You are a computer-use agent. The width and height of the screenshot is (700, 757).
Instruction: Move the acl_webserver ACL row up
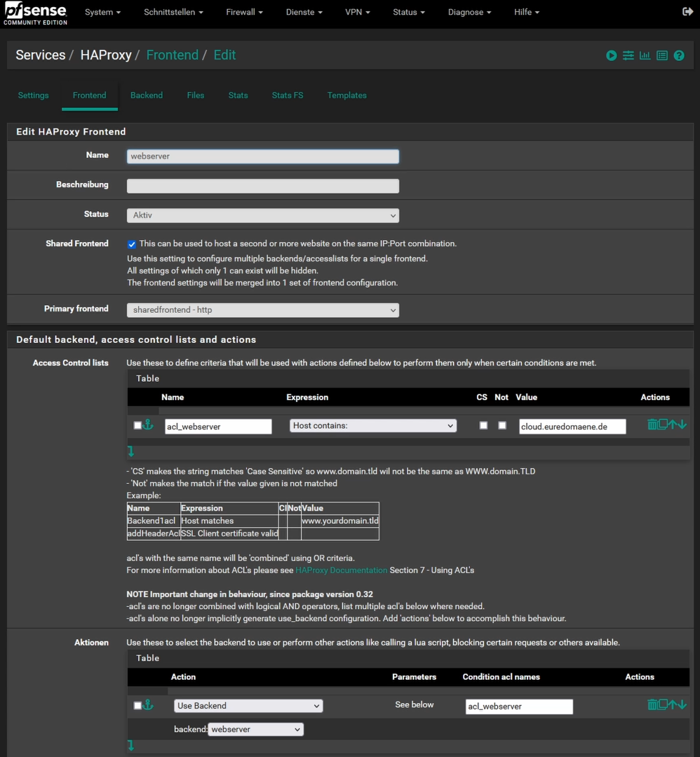pyautogui.click(x=673, y=424)
